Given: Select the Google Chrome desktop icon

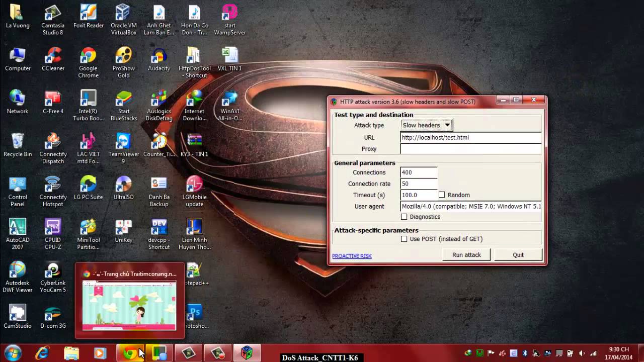Looking at the screenshot, I should pos(89,63).
